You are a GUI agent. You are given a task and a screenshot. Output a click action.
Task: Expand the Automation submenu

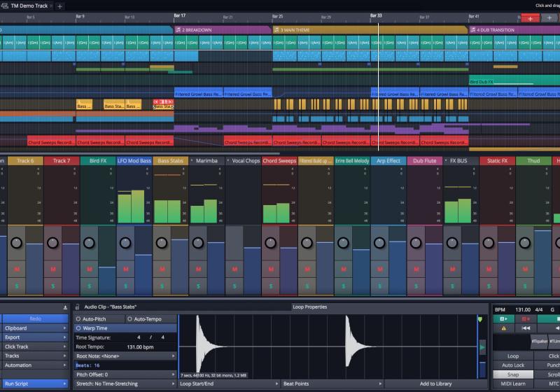click(x=34, y=365)
